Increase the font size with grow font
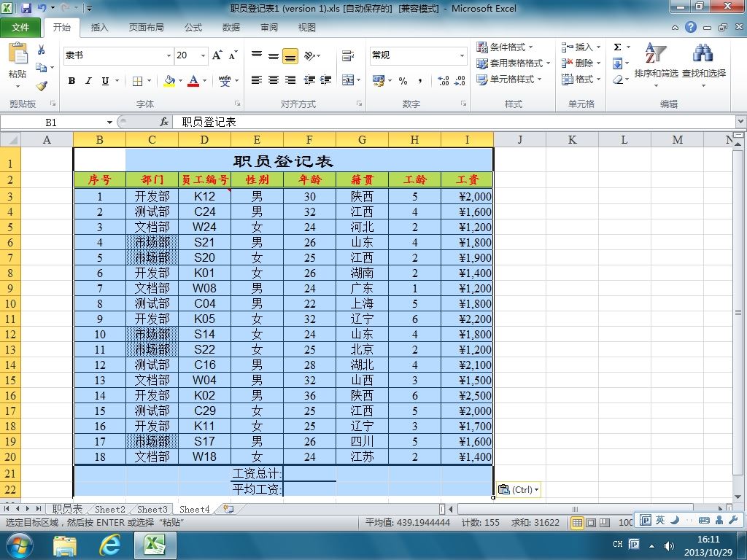The width and height of the screenshot is (747, 560). 217,55
